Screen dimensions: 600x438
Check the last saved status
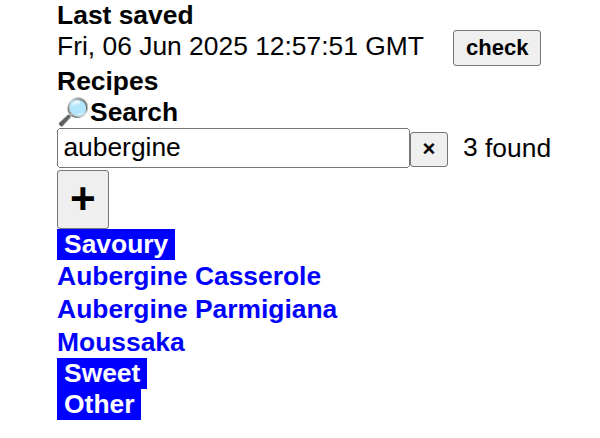point(497,48)
